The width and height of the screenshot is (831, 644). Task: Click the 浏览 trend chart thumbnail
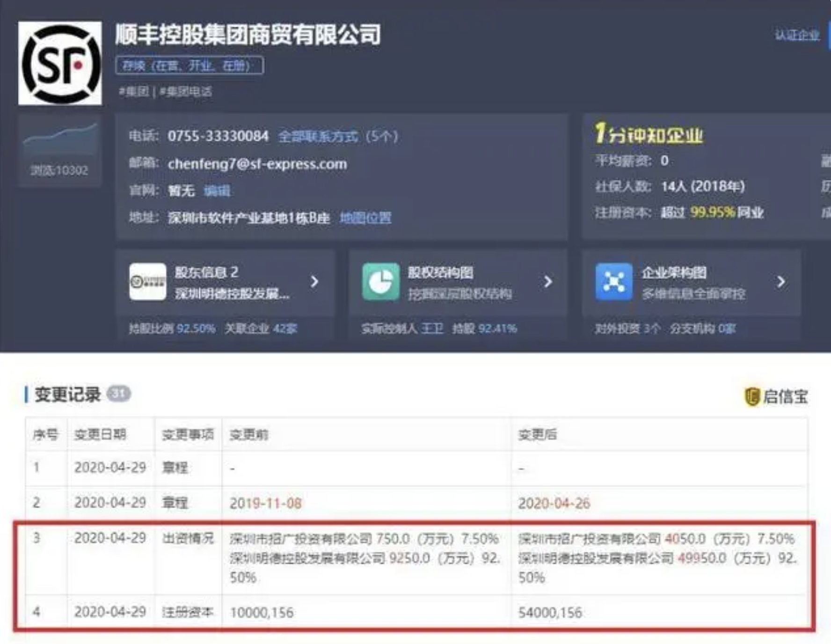point(60,139)
